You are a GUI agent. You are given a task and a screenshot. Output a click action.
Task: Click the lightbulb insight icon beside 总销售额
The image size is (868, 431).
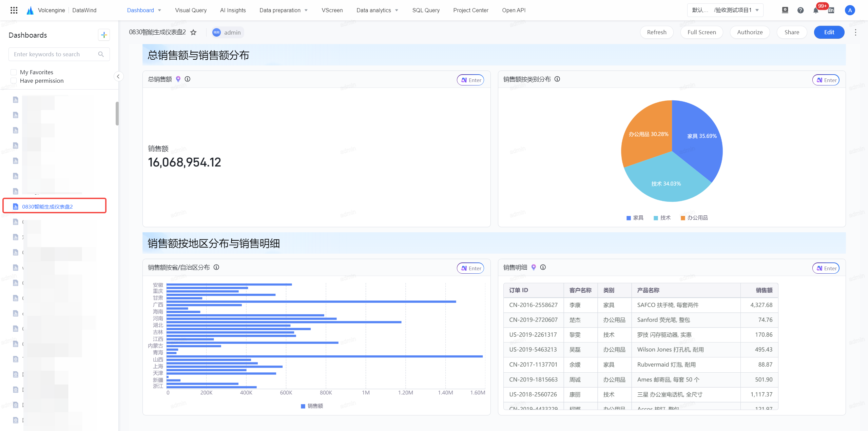178,79
